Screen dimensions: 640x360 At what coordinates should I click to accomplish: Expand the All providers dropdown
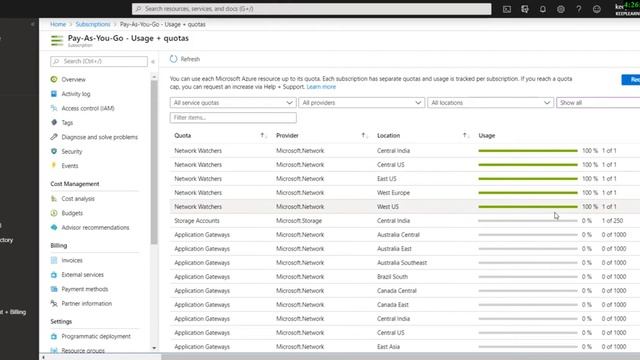(362, 102)
